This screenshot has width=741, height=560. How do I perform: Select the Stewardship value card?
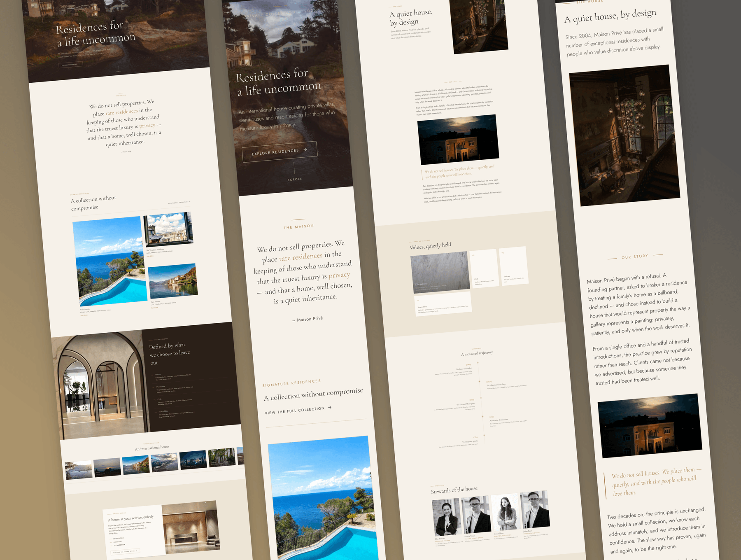pos(443,304)
